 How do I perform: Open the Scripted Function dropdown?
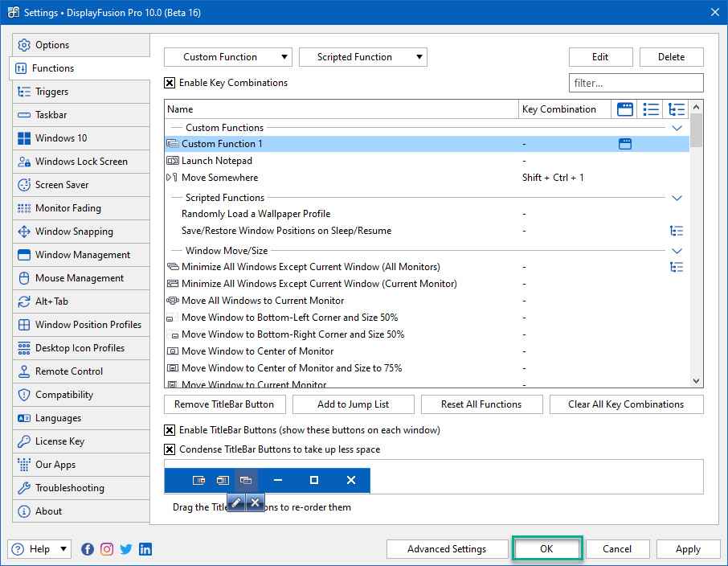pyautogui.click(x=362, y=57)
